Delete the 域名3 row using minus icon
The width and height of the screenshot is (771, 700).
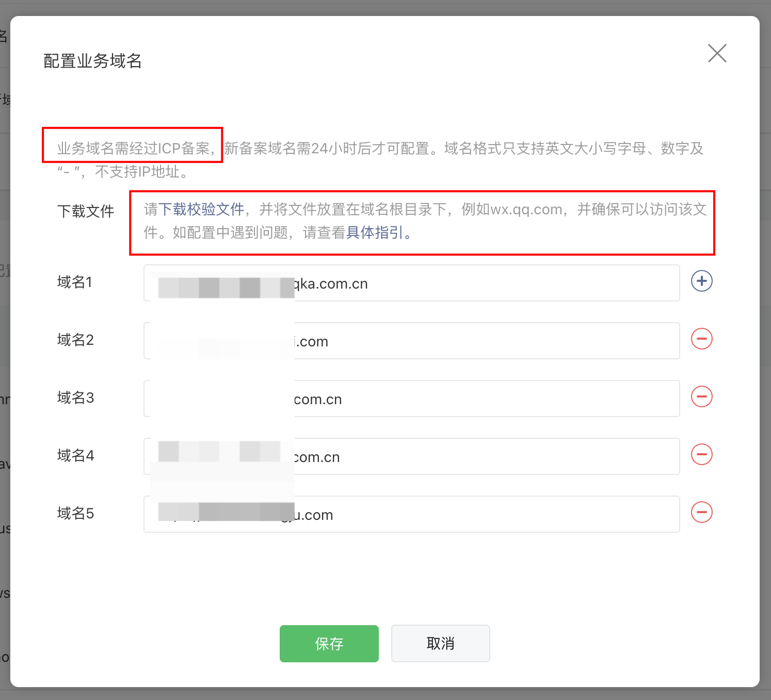point(701,397)
